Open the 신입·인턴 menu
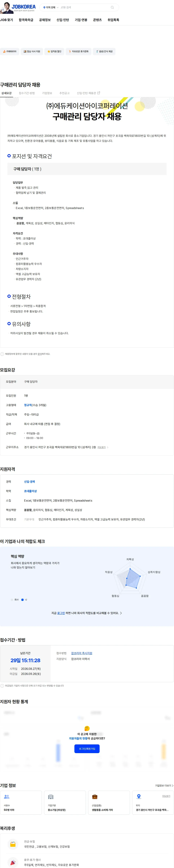Viewport: 174px width, 868px height. pyautogui.click(x=63, y=20)
